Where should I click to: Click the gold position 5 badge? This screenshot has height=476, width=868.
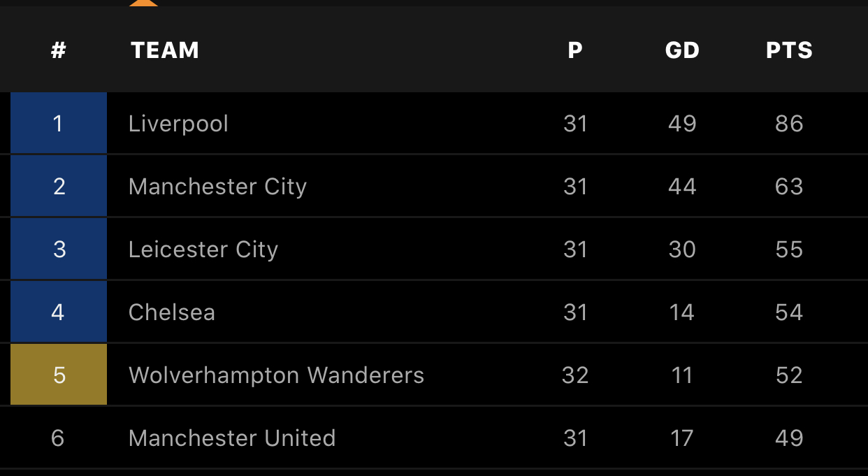click(59, 375)
